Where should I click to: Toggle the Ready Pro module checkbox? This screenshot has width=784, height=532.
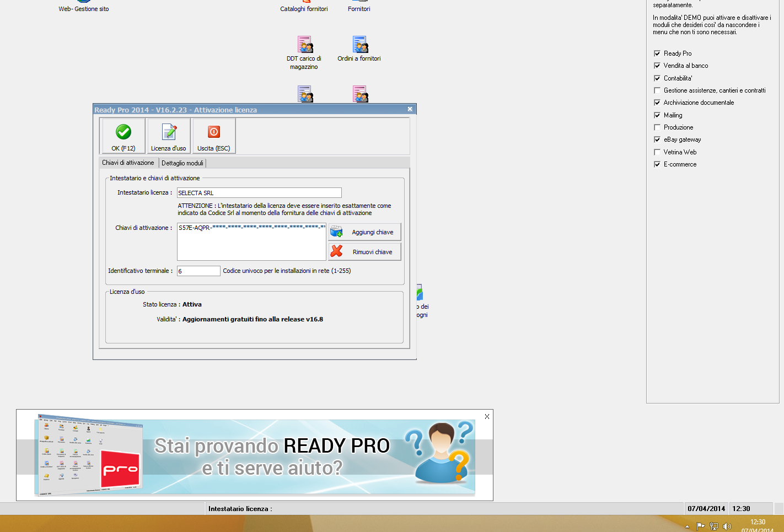click(x=657, y=53)
